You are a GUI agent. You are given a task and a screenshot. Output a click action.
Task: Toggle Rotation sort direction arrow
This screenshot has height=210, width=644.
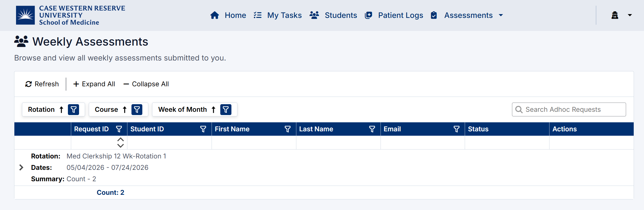click(x=61, y=110)
